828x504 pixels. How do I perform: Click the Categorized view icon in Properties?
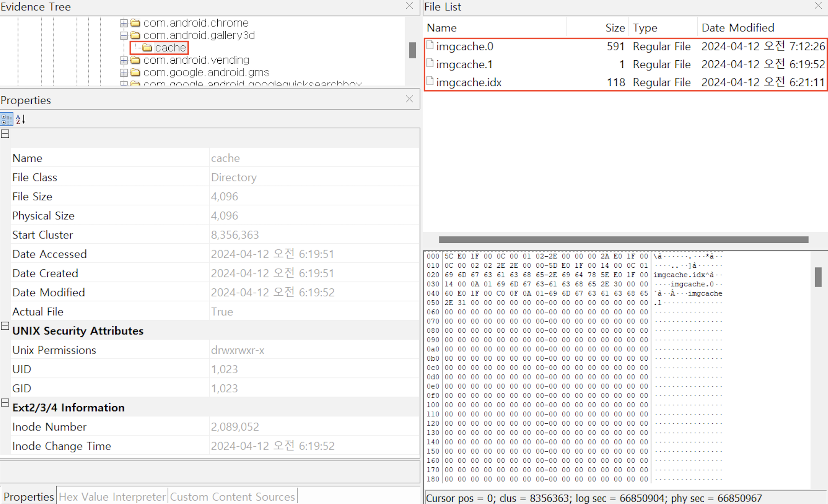(x=6, y=119)
